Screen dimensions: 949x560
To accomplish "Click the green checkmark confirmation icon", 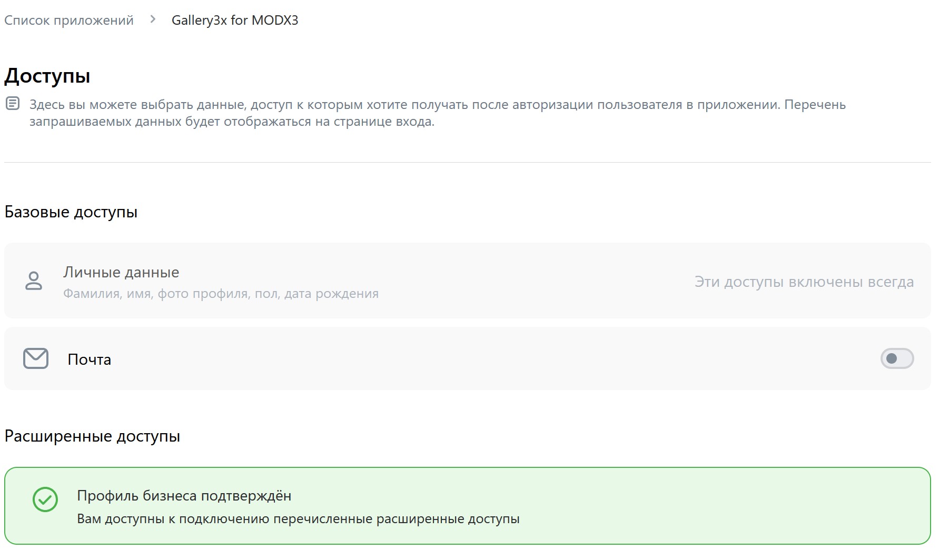I will [x=45, y=499].
